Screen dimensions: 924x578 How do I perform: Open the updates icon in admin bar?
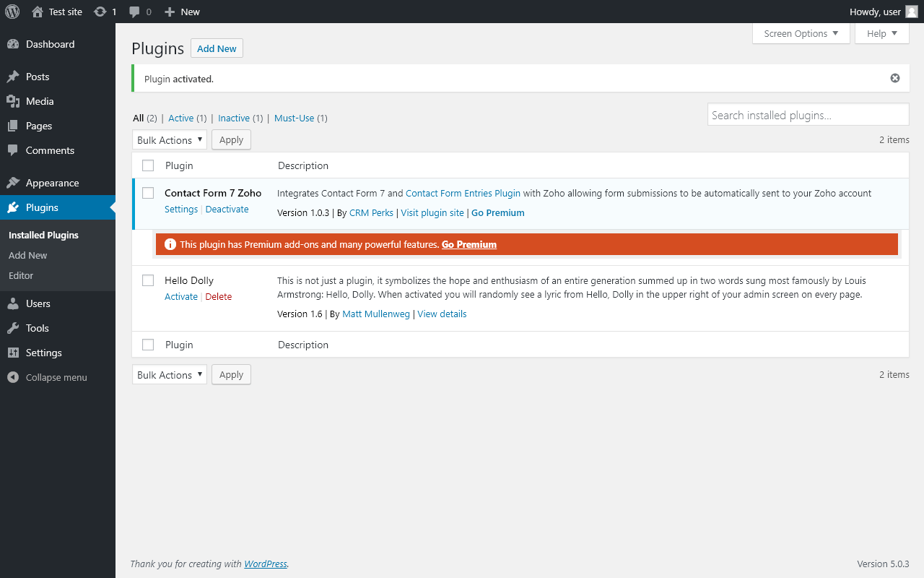click(x=100, y=12)
